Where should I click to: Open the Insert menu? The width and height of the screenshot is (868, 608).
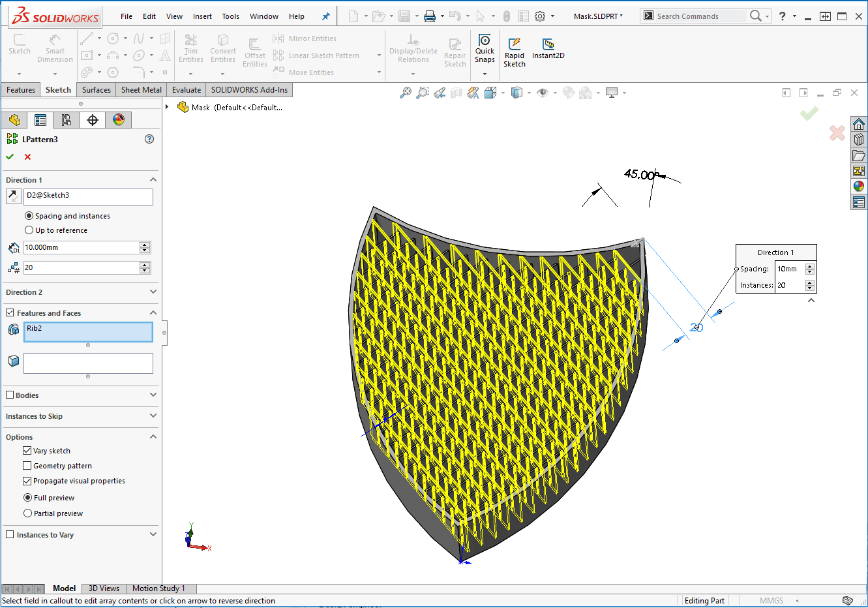point(202,16)
